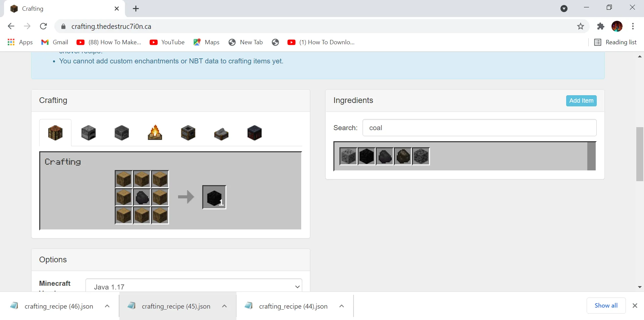Screen dimensions: 644x320
Task: Select the Coal Ore ingredient result
Action: coord(348,156)
